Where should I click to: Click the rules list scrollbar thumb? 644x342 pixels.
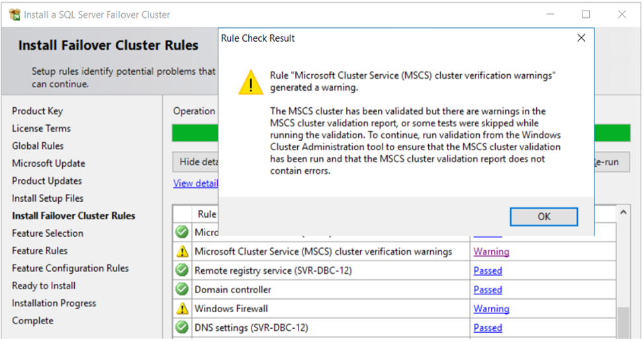point(623,322)
